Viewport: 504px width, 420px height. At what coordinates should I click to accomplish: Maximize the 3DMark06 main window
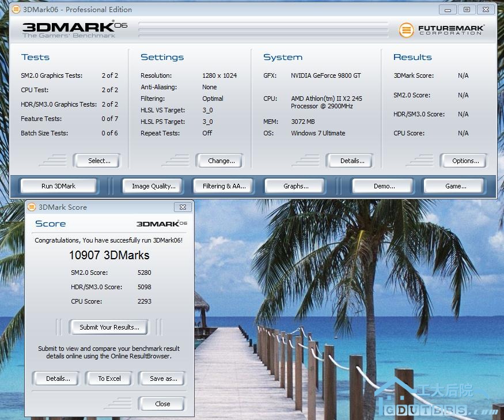click(x=467, y=9)
